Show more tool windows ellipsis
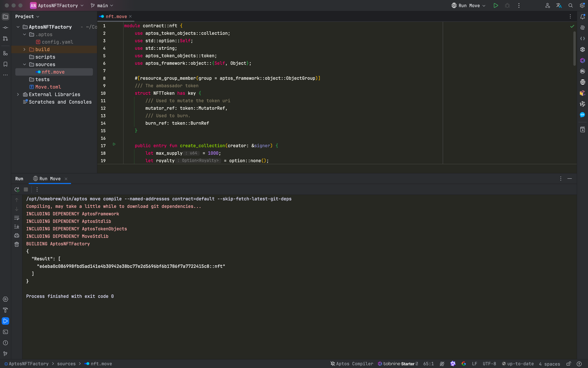 [5, 75]
